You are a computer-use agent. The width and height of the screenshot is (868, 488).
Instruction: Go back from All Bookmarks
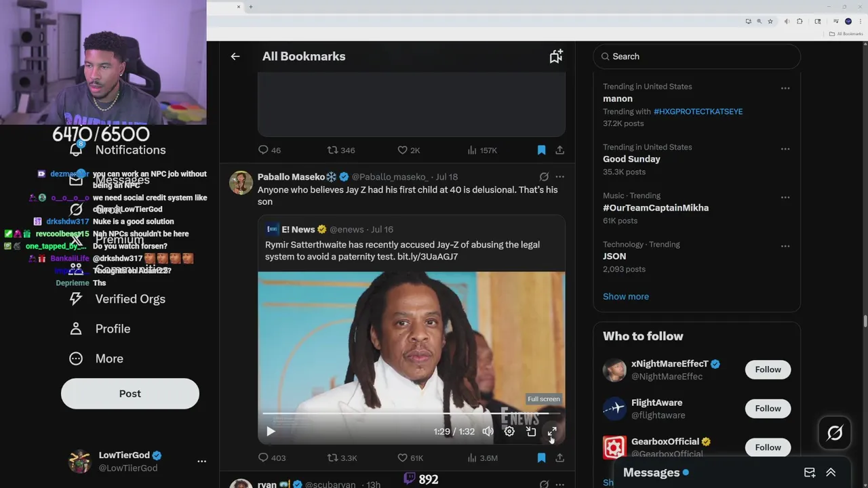coord(235,56)
